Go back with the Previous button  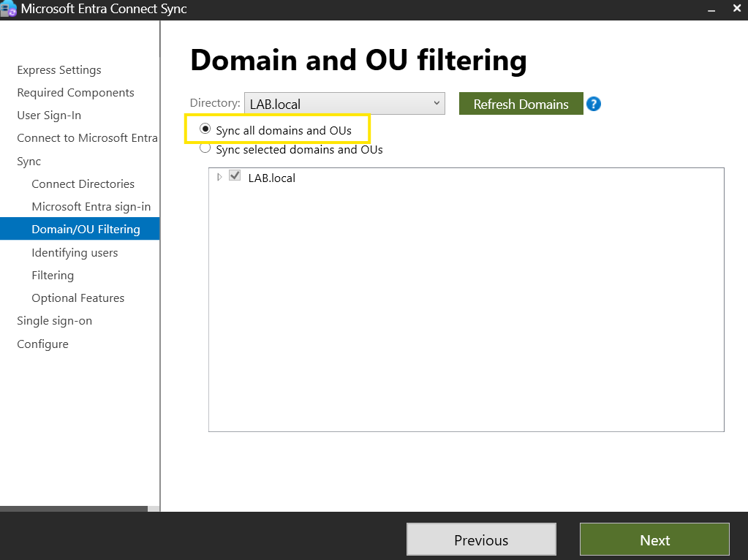(x=481, y=540)
